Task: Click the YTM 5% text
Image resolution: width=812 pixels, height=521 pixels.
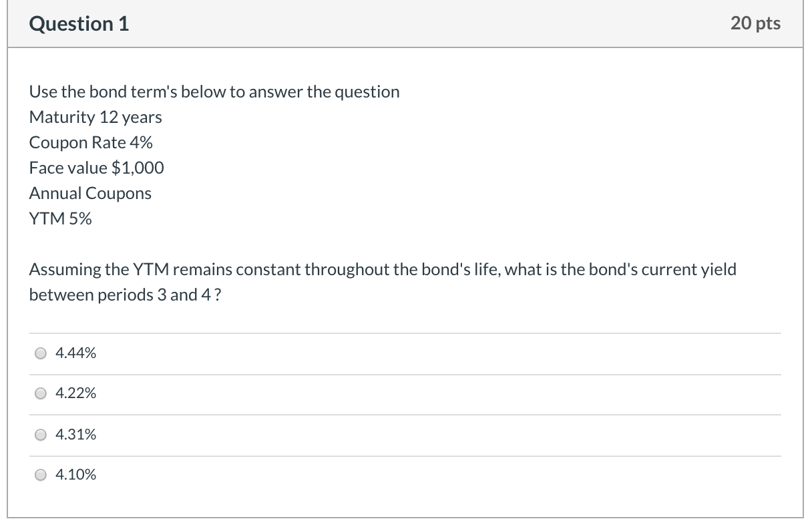Action: [x=60, y=218]
